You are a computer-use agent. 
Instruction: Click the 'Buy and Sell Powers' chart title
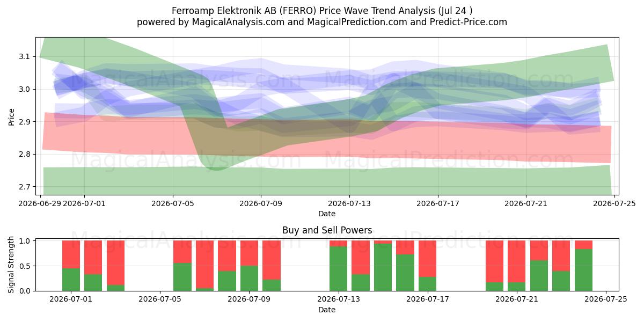[327, 230]
